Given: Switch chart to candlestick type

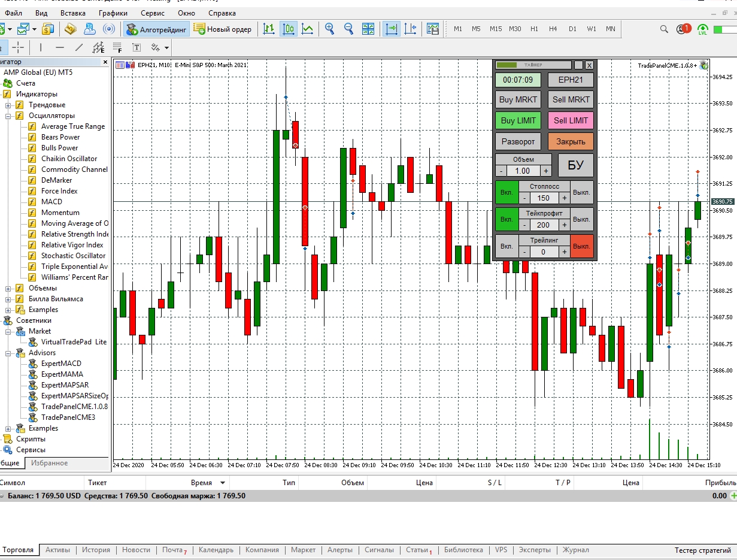Looking at the screenshot, I should point(289,29).
